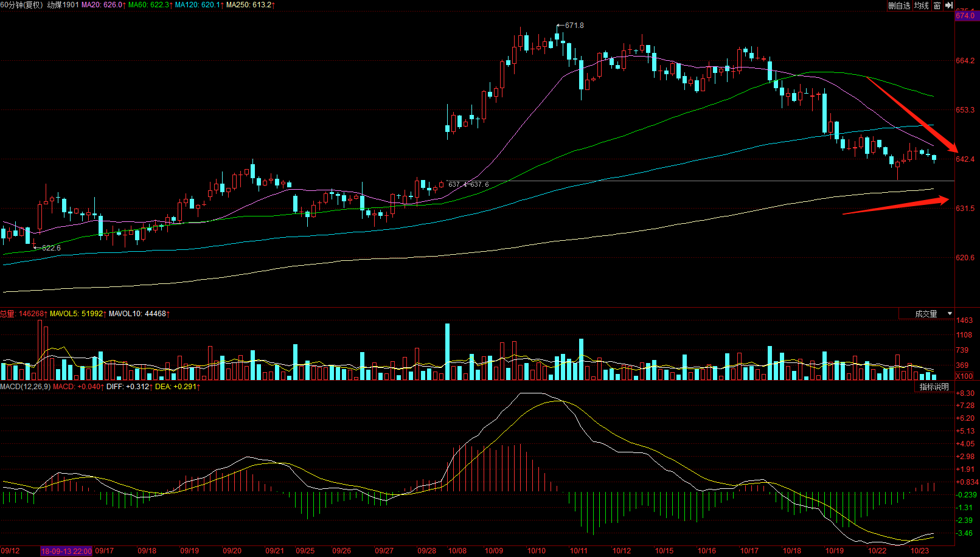Viewport: 980px width, 557px height.
Task: Click the 642.4 price axis label
Action: [965, 159]
